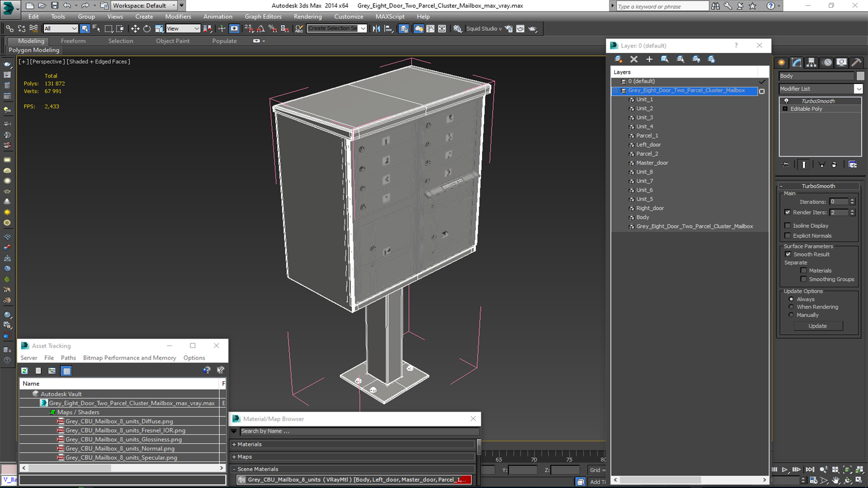Click the Pin Stack icon
868x488 pixels.
(x=786, y=164)
